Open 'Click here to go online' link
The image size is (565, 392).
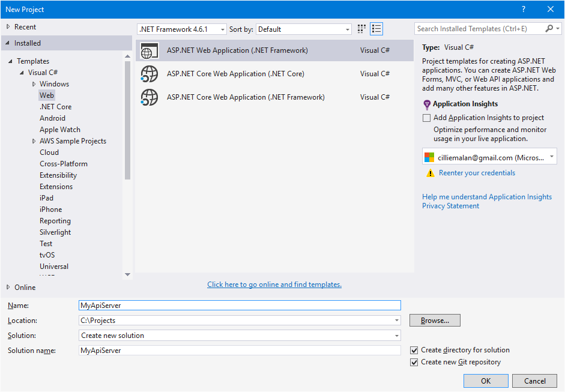pos(274,285)
